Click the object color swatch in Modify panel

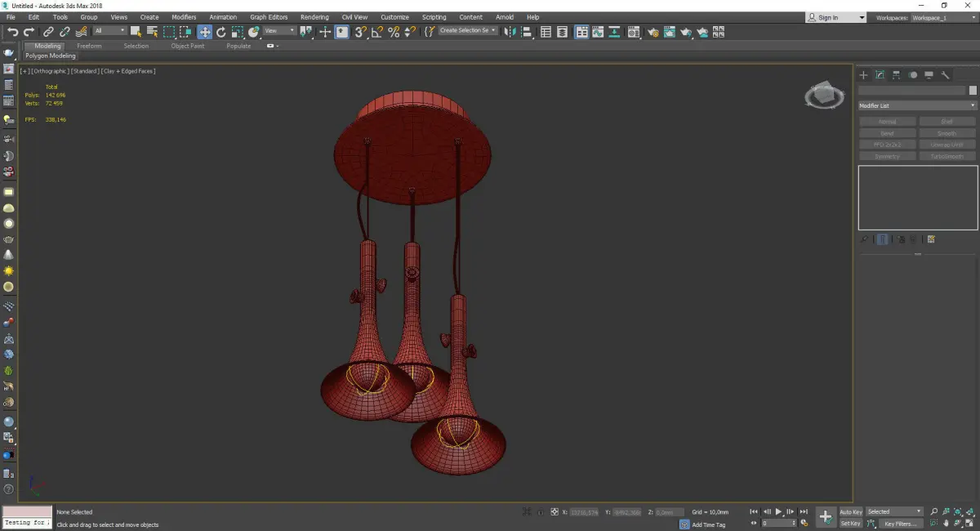[x=972, y=91]
